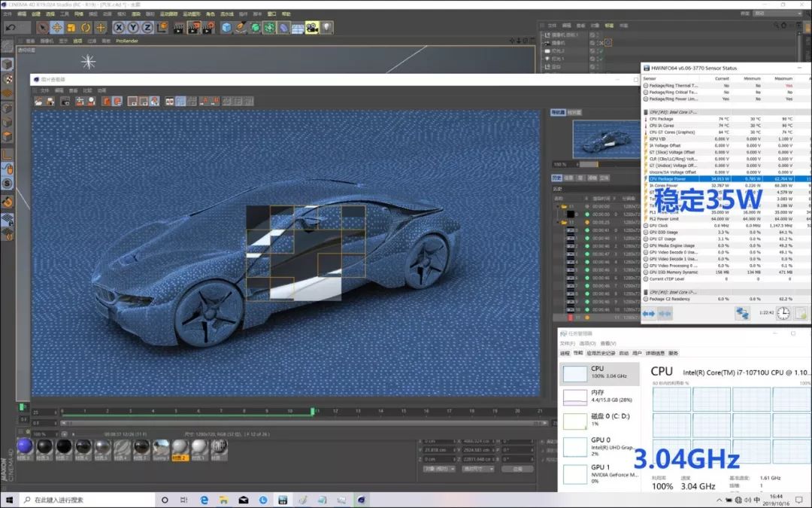The height and width of the screenshot is (508, 812).
Task: Open the ProRender viewport menu
Action: [126, 41]
